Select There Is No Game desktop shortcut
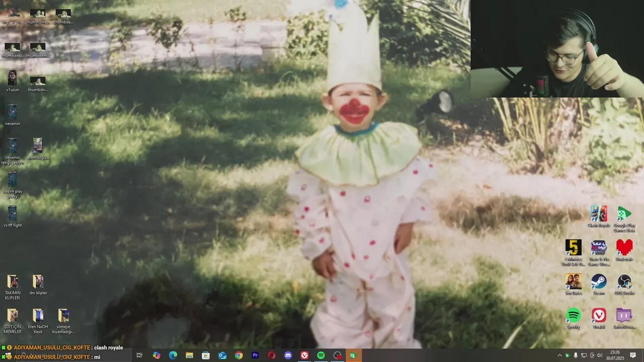Screen dimensions: 644x362 pos(599,252)
